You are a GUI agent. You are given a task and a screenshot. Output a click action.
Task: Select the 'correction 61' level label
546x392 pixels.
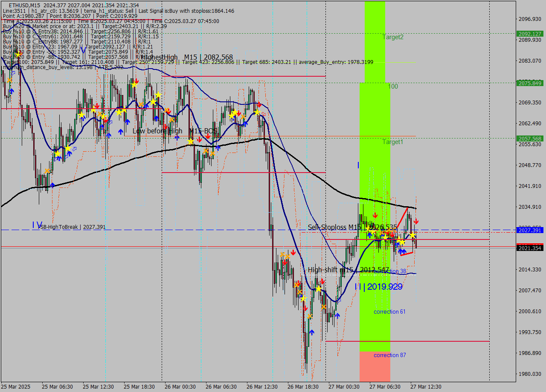pyautogui.click(x=389, y=312)
